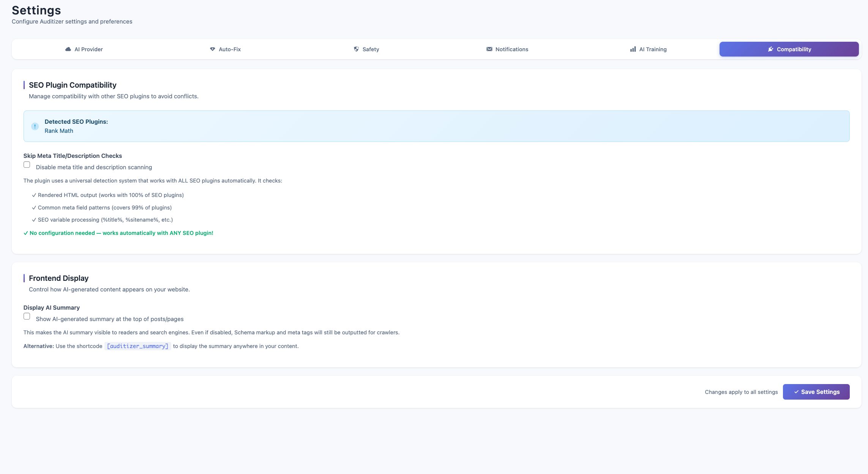Image resolution: width=868 pixels, height=474 pixels.
Task: Open the AI Training tab
Action: [x=652, y=49]
